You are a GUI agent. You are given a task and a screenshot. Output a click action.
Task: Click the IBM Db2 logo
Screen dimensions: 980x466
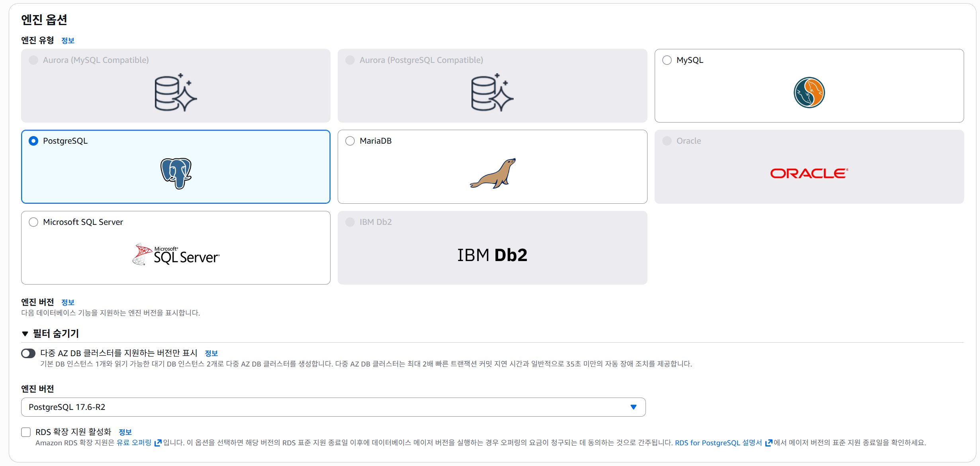pos(492,255)
